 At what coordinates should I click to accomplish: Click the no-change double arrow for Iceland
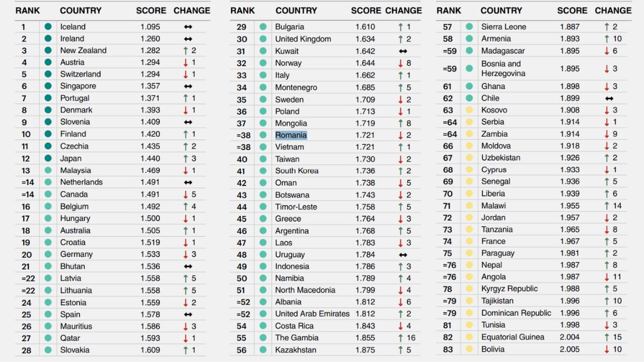click(x=188, y=27)
